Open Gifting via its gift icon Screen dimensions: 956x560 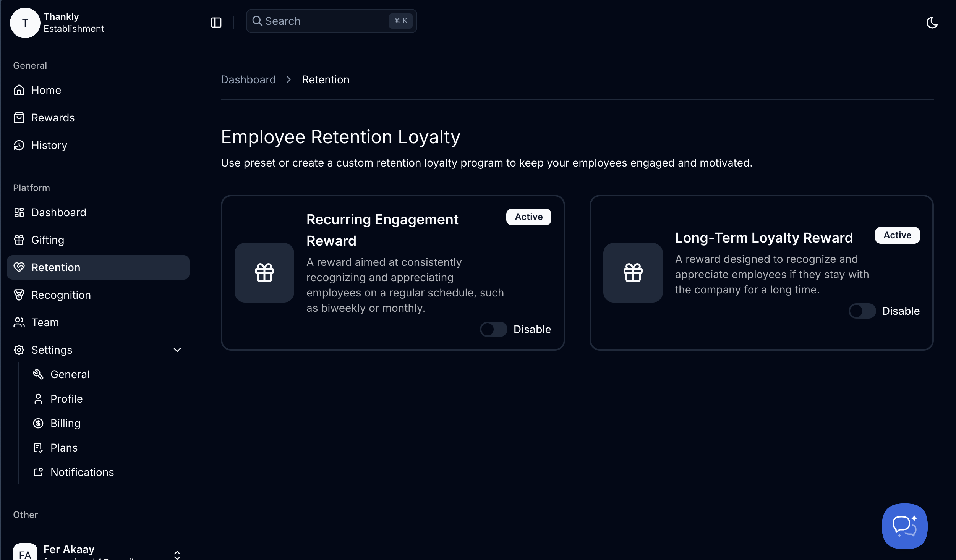(x=19, y=240)
